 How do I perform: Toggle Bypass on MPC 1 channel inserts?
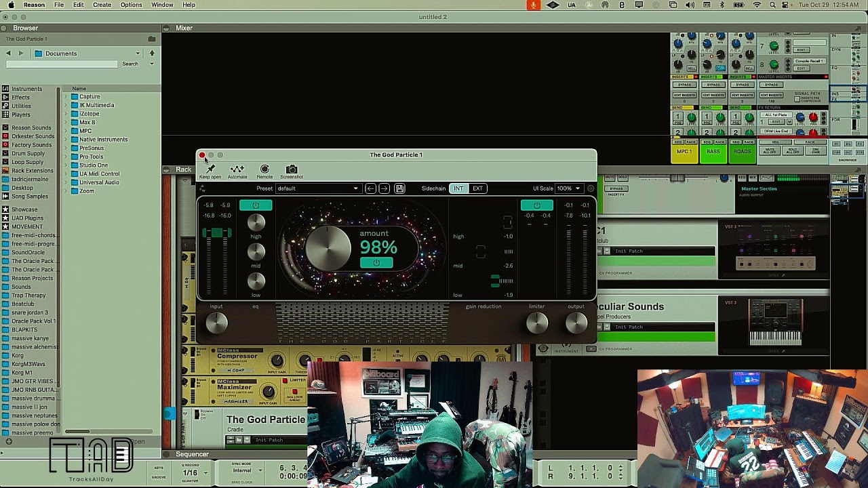[684, 85]
